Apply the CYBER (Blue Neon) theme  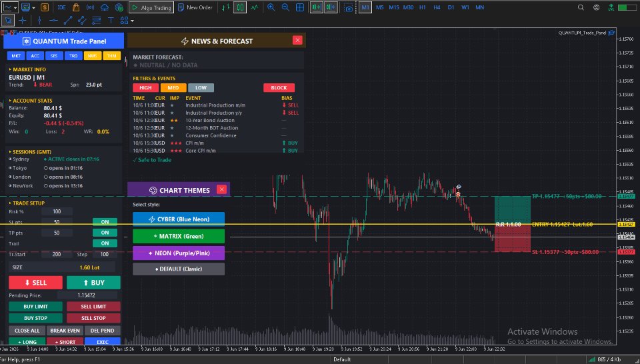coord(179,219)
